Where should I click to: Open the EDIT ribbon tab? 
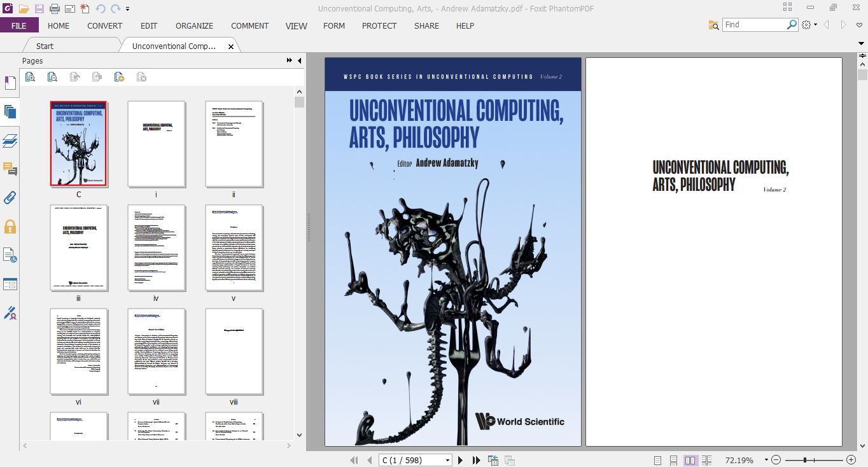pos(149,25)
